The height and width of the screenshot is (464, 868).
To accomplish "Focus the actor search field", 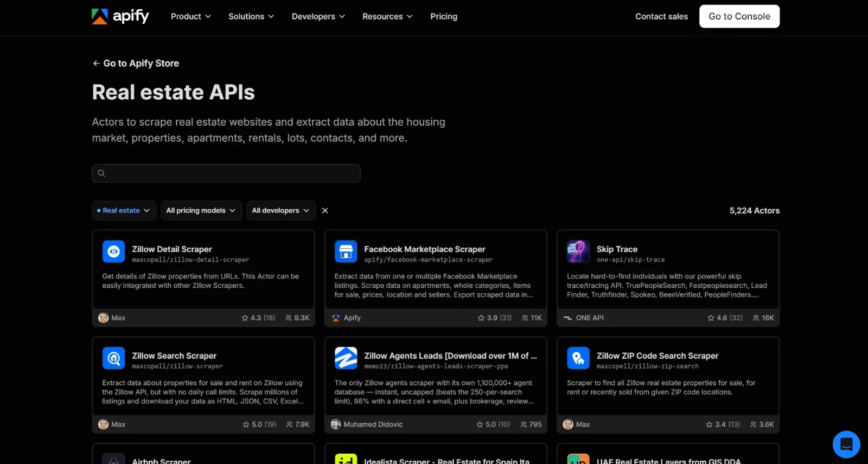I will point(226,173).
